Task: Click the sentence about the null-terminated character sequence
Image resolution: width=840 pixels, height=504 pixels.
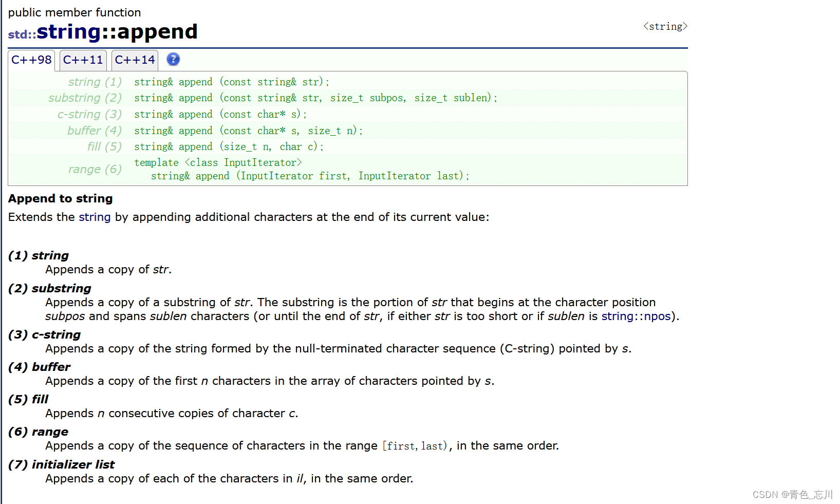Action: coord(339,348)
